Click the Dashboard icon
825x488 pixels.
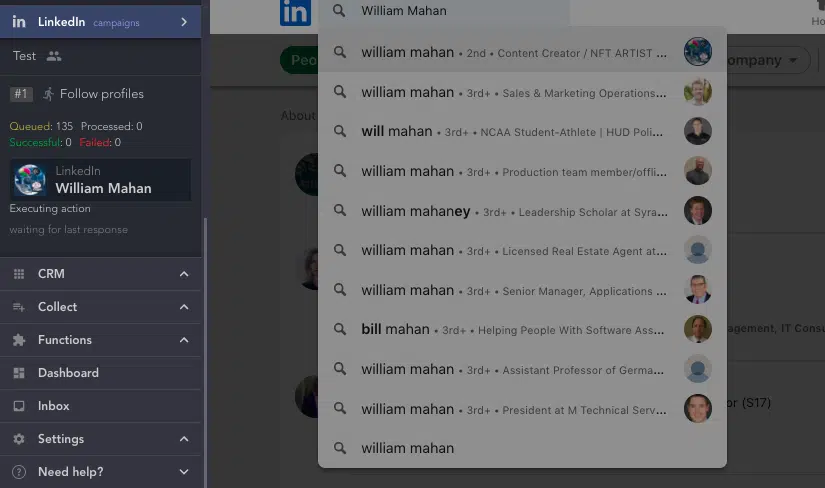19,373
